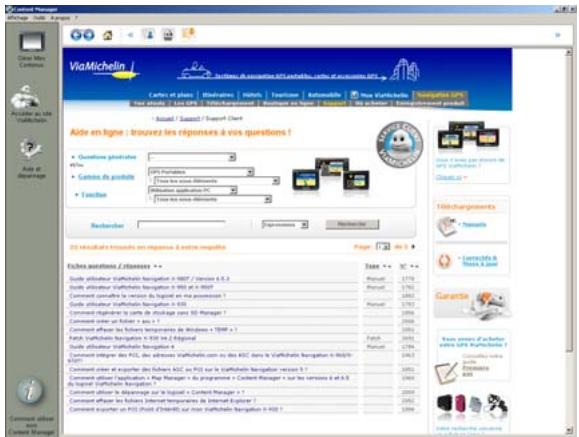Open 'Guide utilisateur ViaMichelin Navigation X-980T / Version 6.5.3'

coord(149,279)
